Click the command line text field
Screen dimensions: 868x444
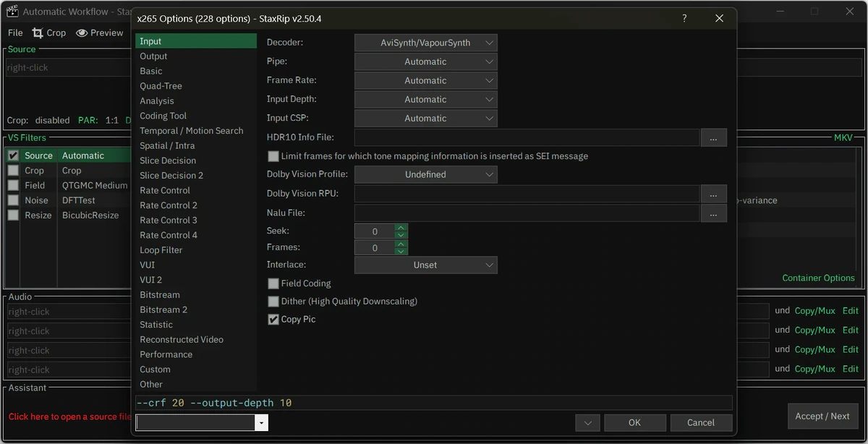(434, 403)
